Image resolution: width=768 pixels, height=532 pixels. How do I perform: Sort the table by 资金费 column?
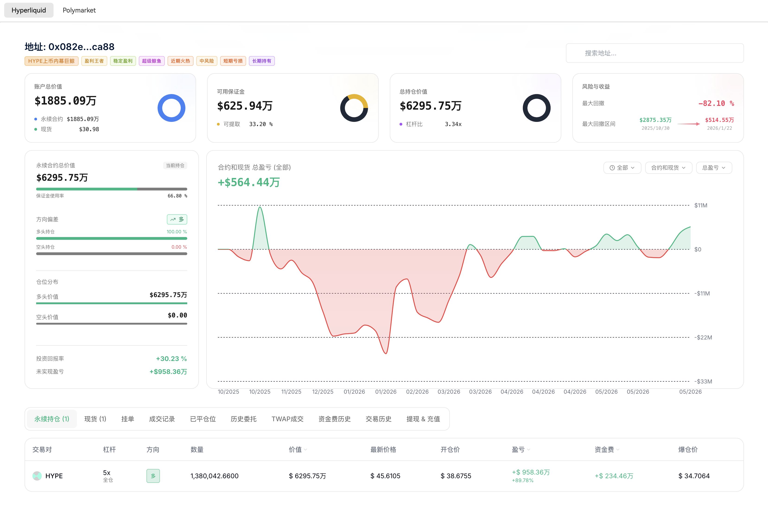click(607, 450)
